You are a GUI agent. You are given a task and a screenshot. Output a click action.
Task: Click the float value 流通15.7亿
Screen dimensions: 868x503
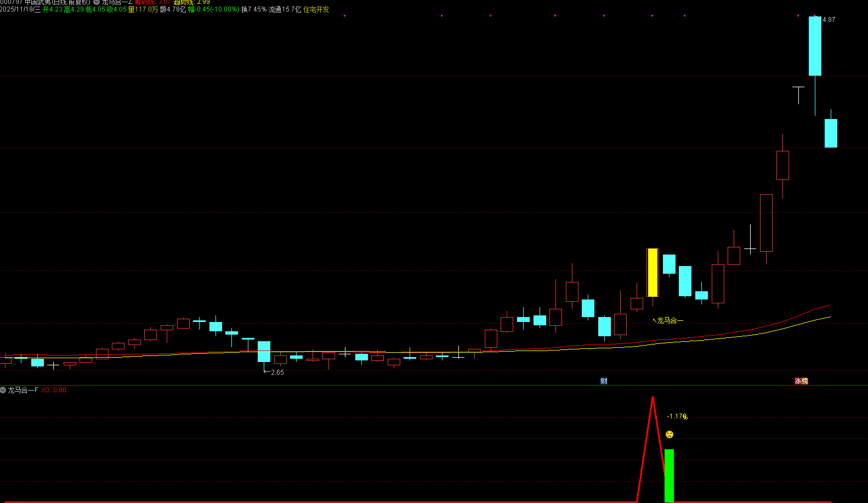285,9
